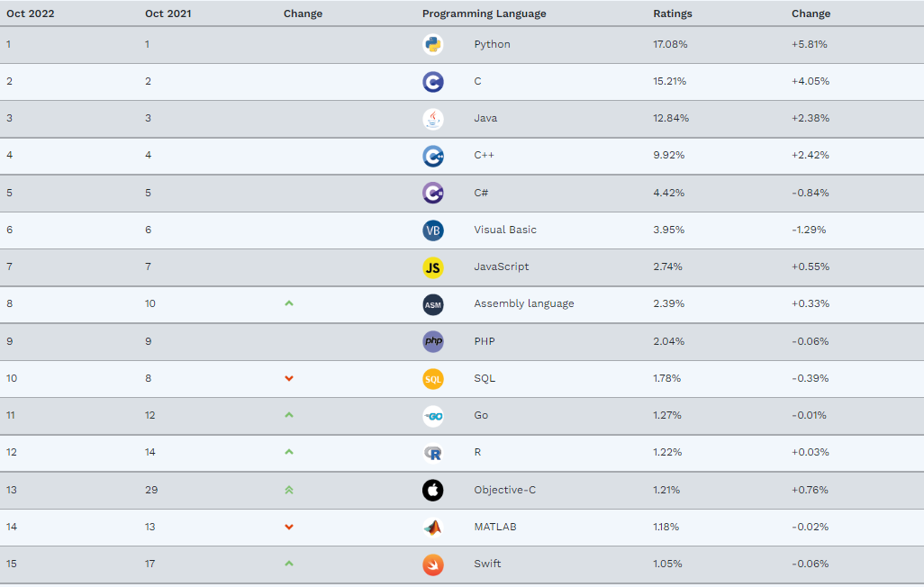This screenshot has height=587, width=924.
Task: Click the PHP logo icon
Action: pos(433,341)
